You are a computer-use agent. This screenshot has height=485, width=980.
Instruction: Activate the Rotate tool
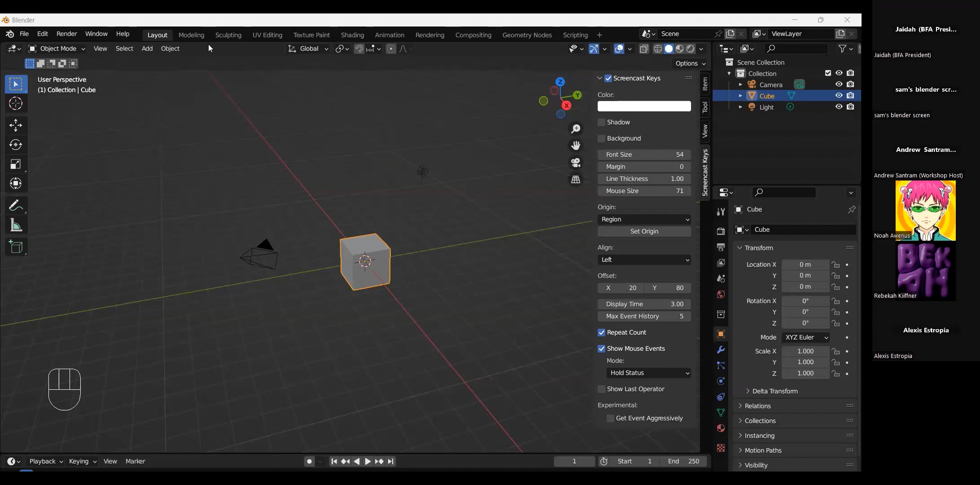[x=16, y=145]
